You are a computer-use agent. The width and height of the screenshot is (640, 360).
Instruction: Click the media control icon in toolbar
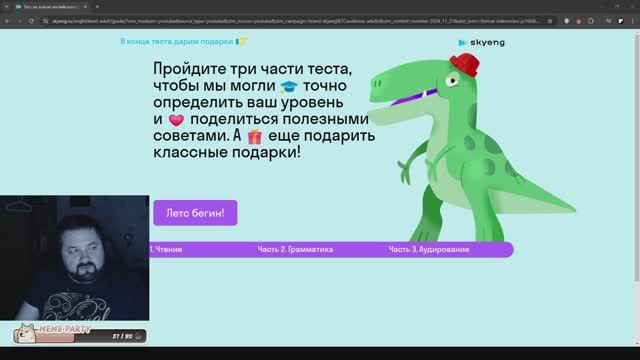pos(608,21)
